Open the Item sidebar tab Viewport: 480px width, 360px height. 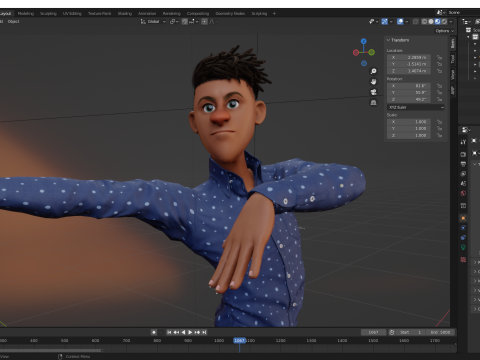(x=453, y=44)
